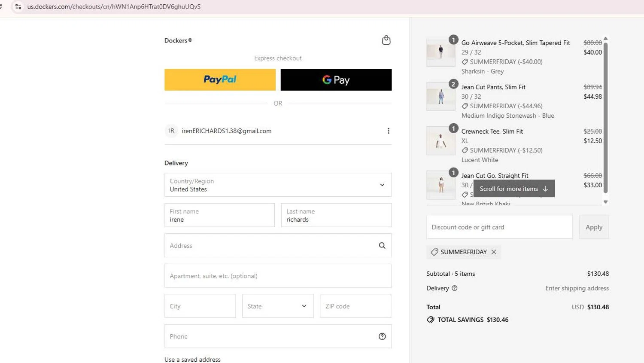Click the Jean Cut Pants product thumbnail
This screenshot has width=644, height=363.
click(441, 97)
